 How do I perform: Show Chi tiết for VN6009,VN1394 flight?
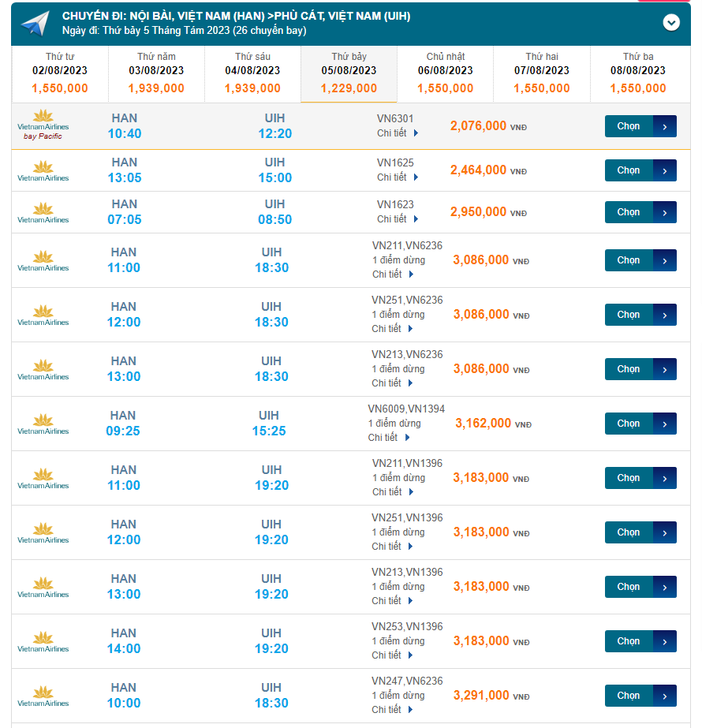(389, 438)
